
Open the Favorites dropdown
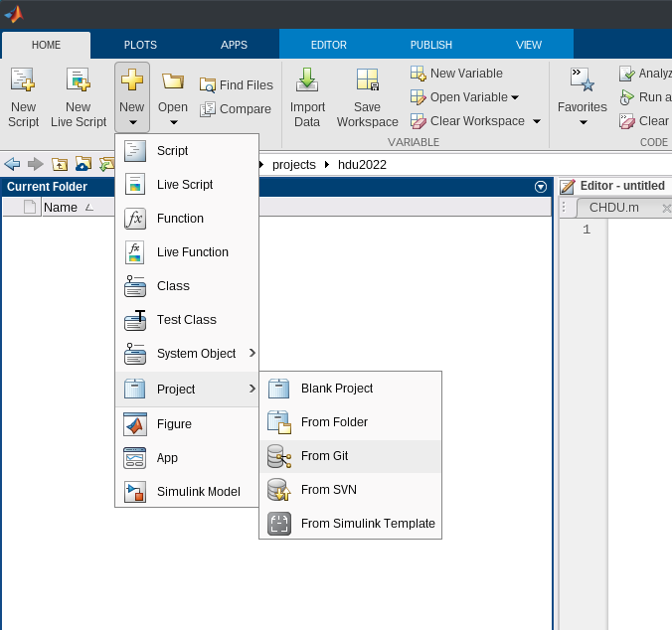point(583,123)
